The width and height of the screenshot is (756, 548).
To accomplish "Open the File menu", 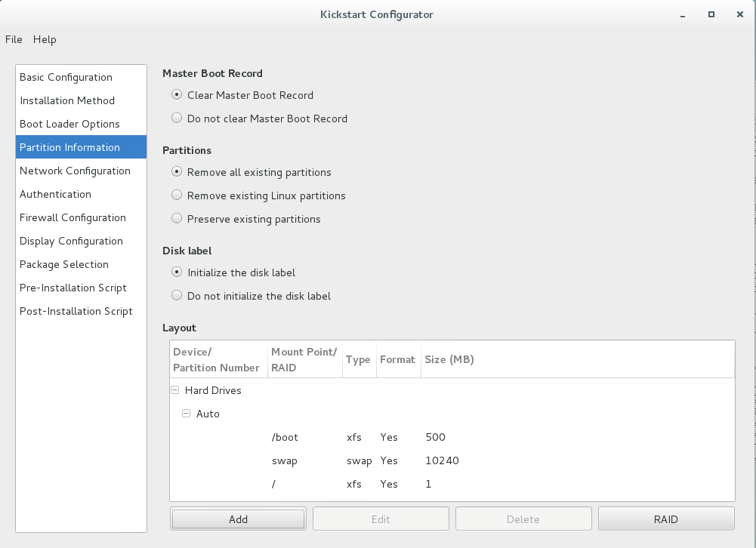I will (x=14, y=39).
